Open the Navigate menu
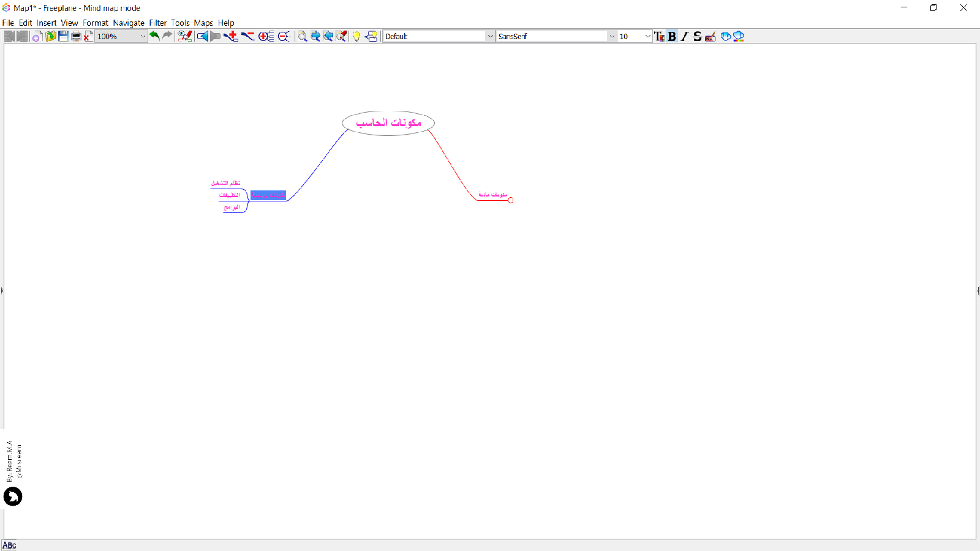This screenshot has width=980, height=551. [x=129, y=23]
